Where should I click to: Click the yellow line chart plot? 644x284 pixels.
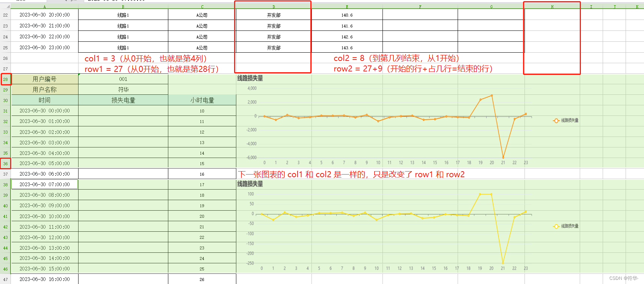(x=395, y=229)
